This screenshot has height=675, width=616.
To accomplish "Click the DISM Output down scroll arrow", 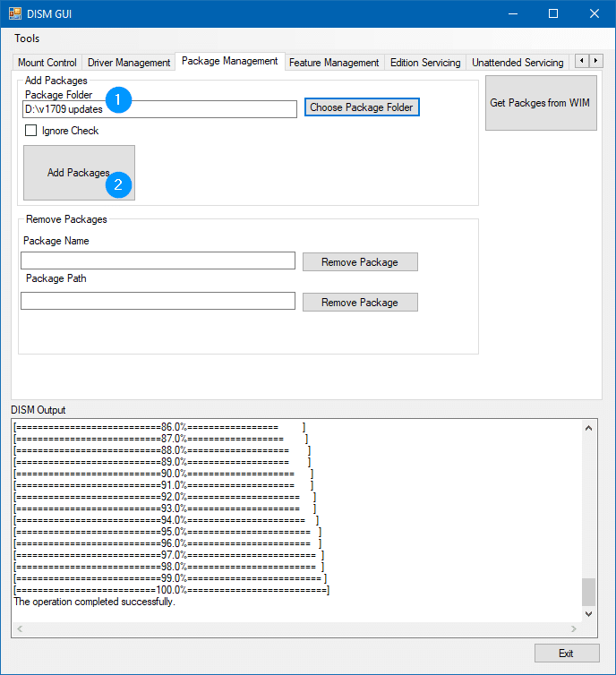I will (x=589, y=614).
